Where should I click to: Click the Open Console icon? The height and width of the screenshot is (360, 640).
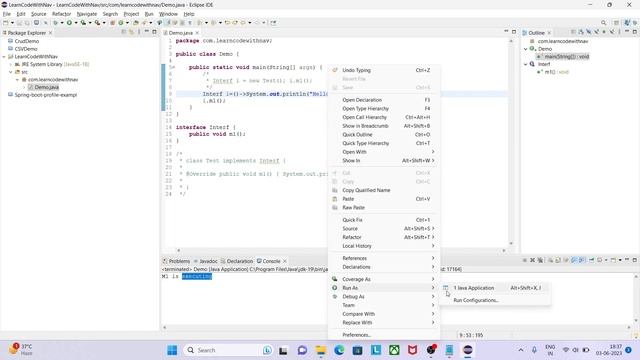tap(613, 260)
